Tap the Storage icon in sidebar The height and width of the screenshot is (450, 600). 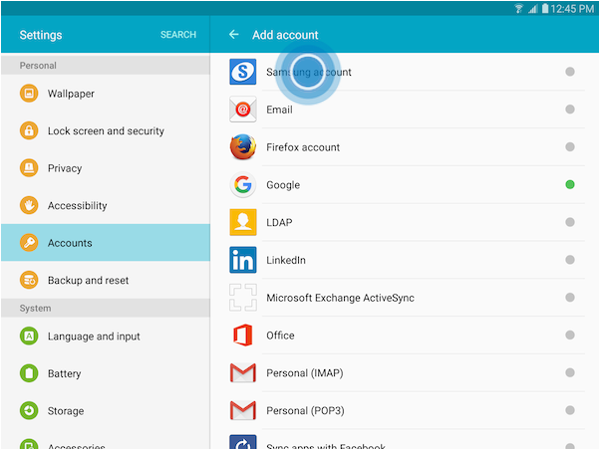tap(29, 411)
